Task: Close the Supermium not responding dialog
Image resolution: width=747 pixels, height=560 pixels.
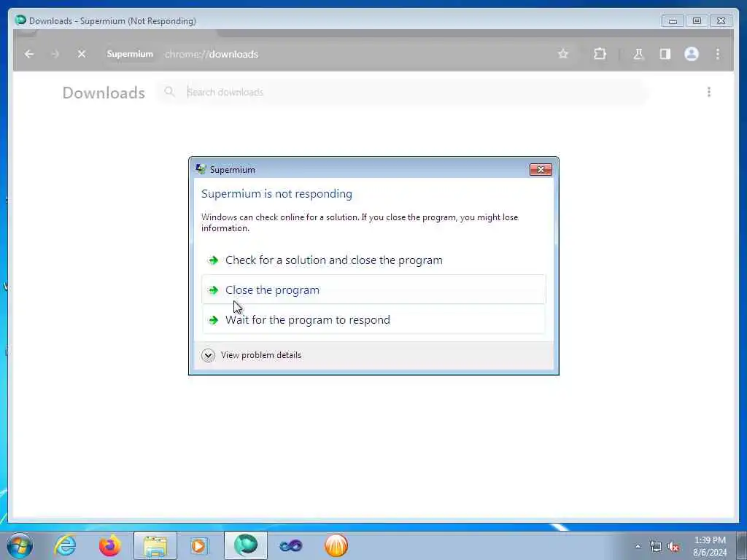Action: point(541,169)
